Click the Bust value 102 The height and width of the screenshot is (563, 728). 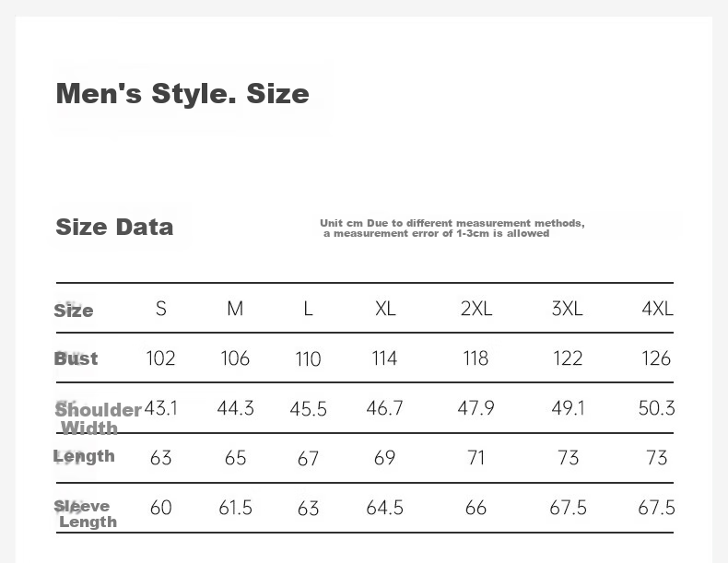(160, 358)
